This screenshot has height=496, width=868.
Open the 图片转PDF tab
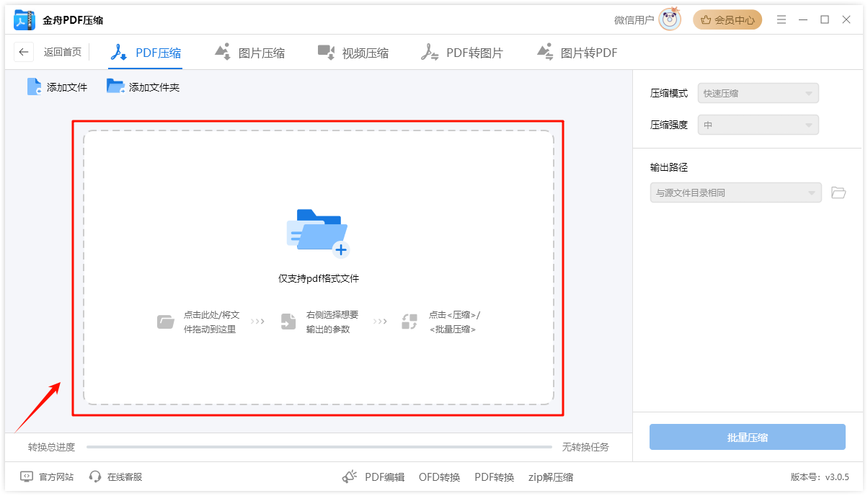pos(577,53)
